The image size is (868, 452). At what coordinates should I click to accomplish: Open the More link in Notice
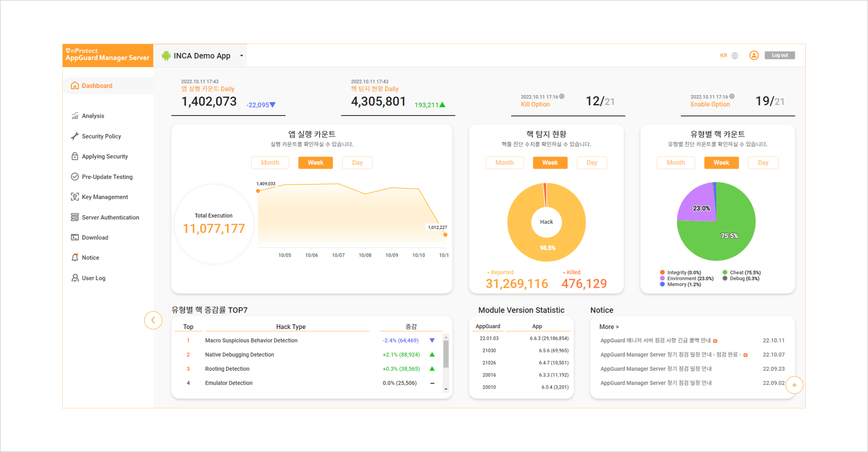tap(609, 327)
